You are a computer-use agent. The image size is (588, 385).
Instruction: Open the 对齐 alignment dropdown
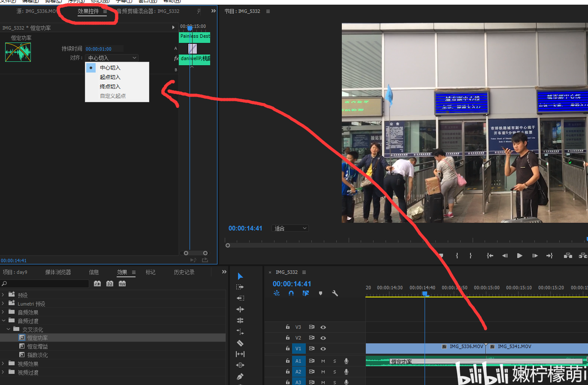tap(112, 58)
